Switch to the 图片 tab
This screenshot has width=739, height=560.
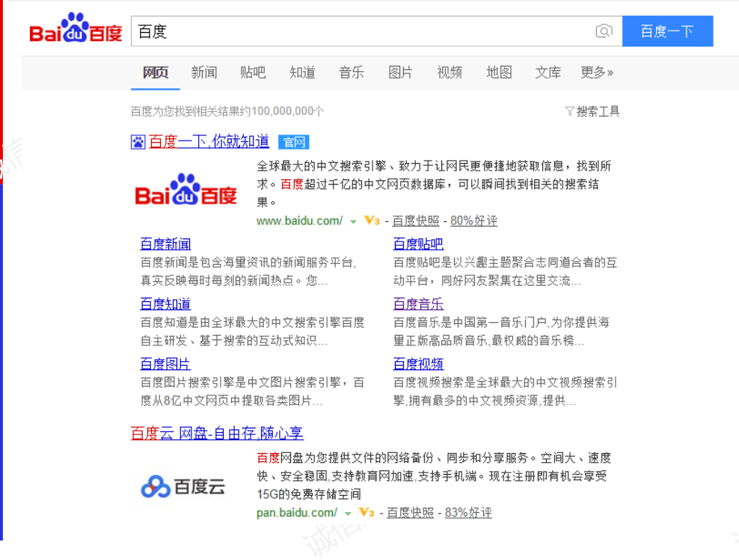400,73
